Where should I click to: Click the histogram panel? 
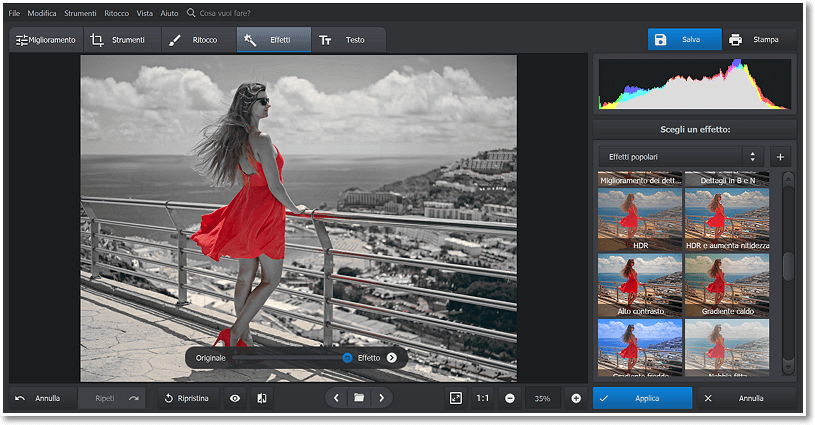tap(694, 84)
